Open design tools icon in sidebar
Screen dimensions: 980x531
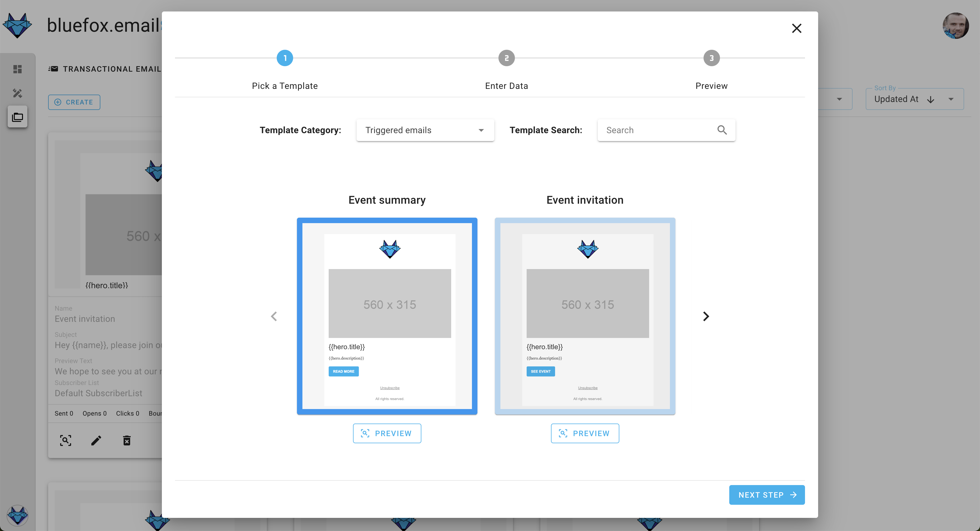(x=17, y=93)
